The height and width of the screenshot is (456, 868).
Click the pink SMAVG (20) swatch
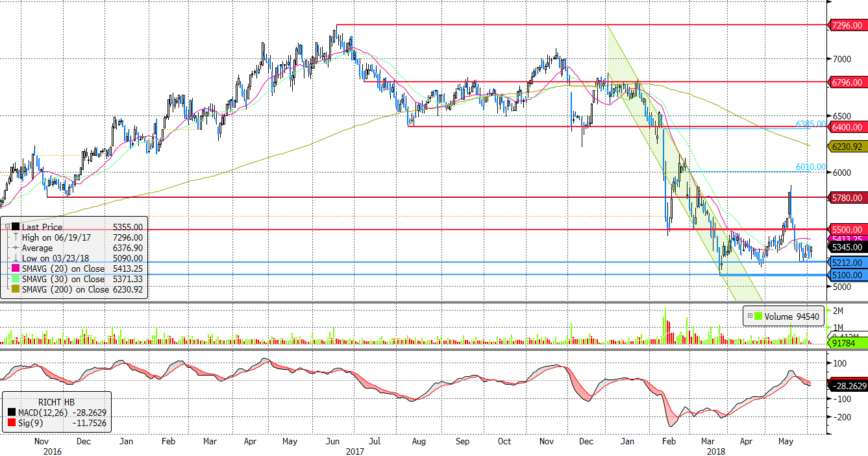tap(16, 269)
